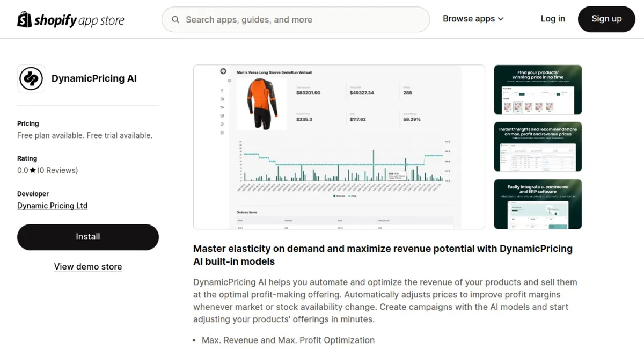Image resolution: width=644 pixels, height=349 pixels.
Task: Open the 'Easily integrate e-commerce' thumbnail
Action: click(x=537, y=204)
